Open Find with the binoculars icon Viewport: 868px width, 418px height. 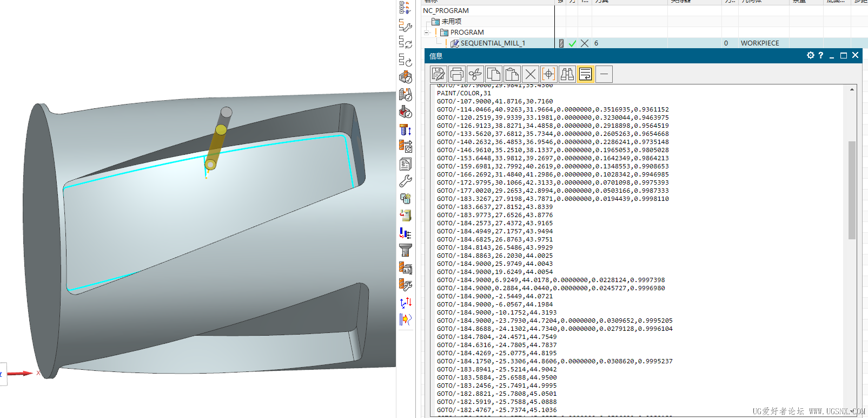coord(567,74)
